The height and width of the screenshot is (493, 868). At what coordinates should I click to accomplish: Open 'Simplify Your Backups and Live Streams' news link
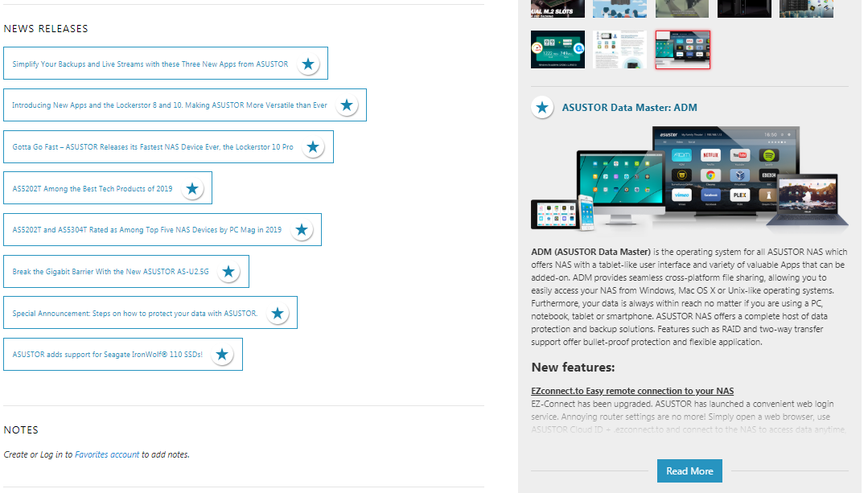point(150,64)
